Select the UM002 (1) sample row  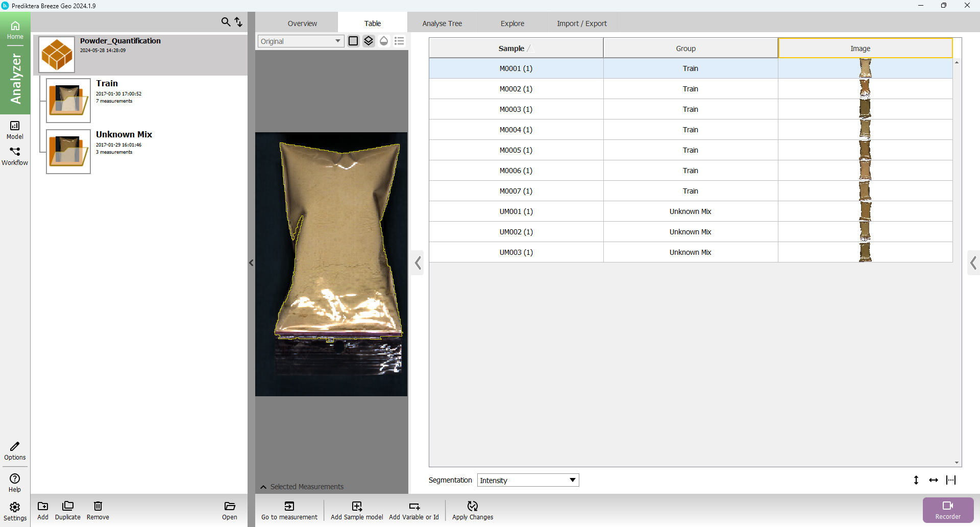pyautogui.click(x=516, y=232)
